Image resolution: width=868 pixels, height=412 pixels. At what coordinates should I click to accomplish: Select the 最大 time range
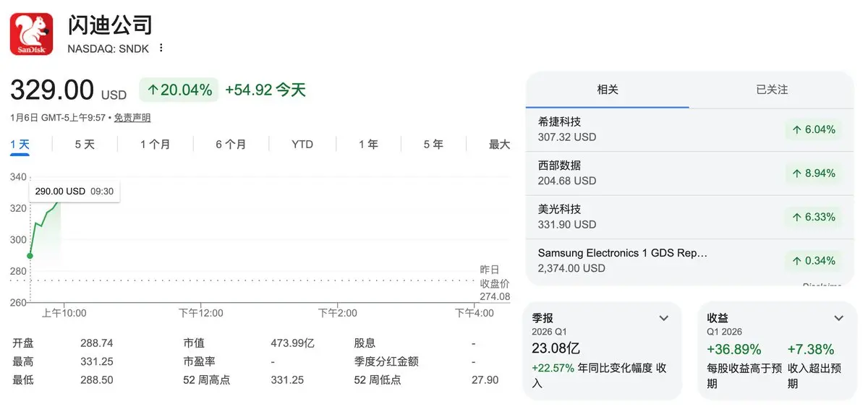point(499,145)
